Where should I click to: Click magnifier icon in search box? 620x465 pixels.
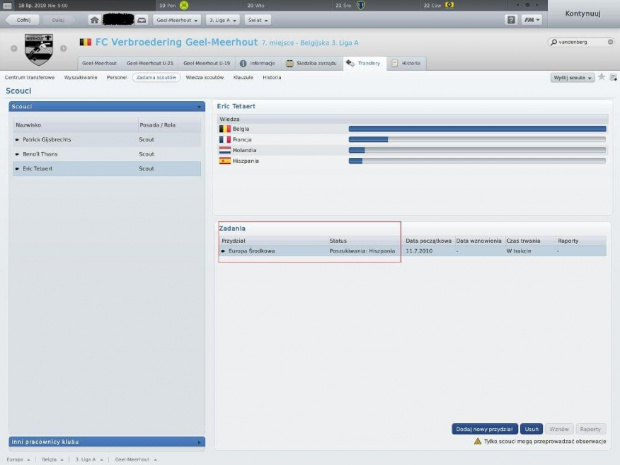(554, 42)
